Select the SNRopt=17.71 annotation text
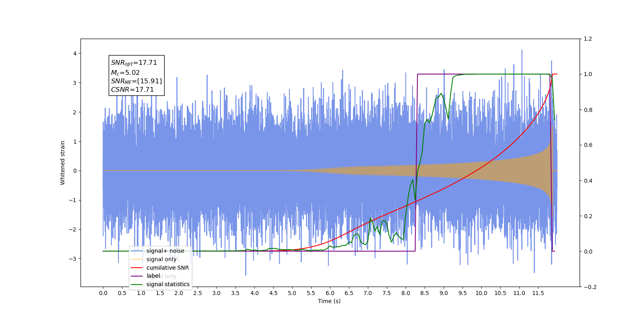644x322 pixels. (134, 63)
